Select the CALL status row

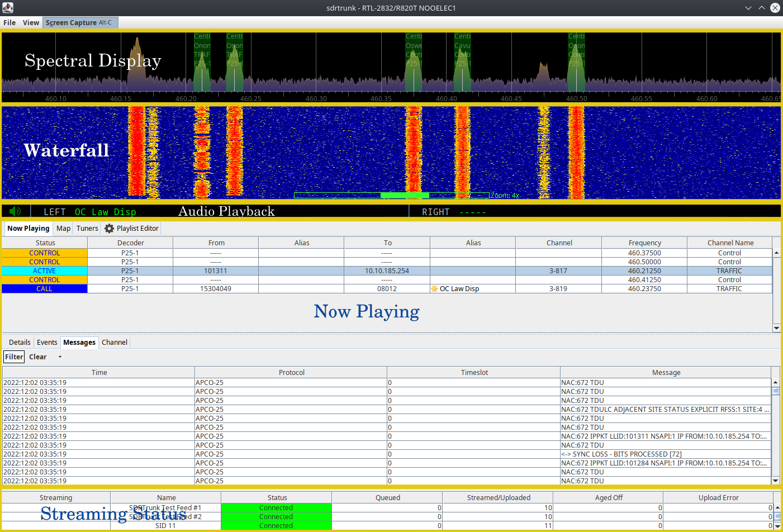[387, 289]
